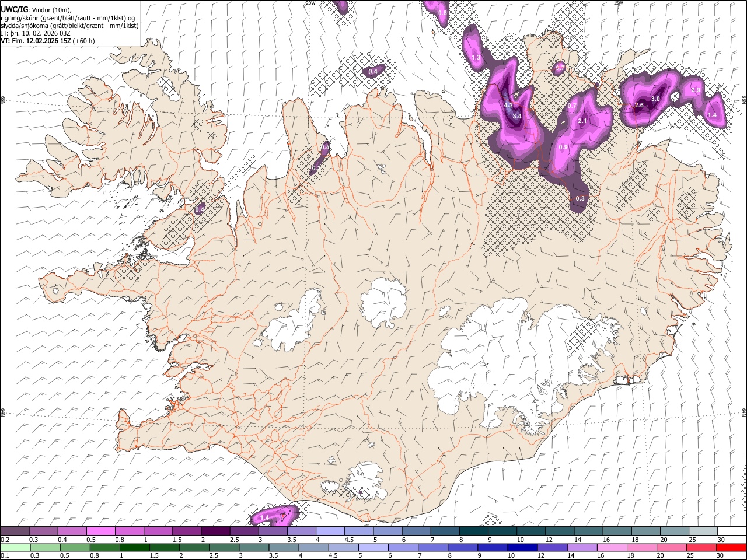Pick the light pink rain legend swatch at 16
Viewport: 747px width, 560px height.
612,547
